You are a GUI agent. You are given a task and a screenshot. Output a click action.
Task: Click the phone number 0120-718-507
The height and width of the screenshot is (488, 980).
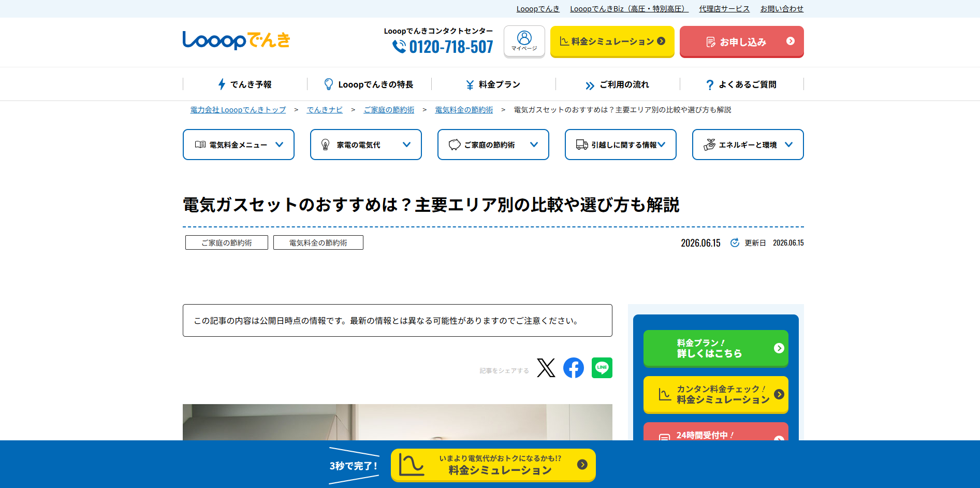click(451, 47)
